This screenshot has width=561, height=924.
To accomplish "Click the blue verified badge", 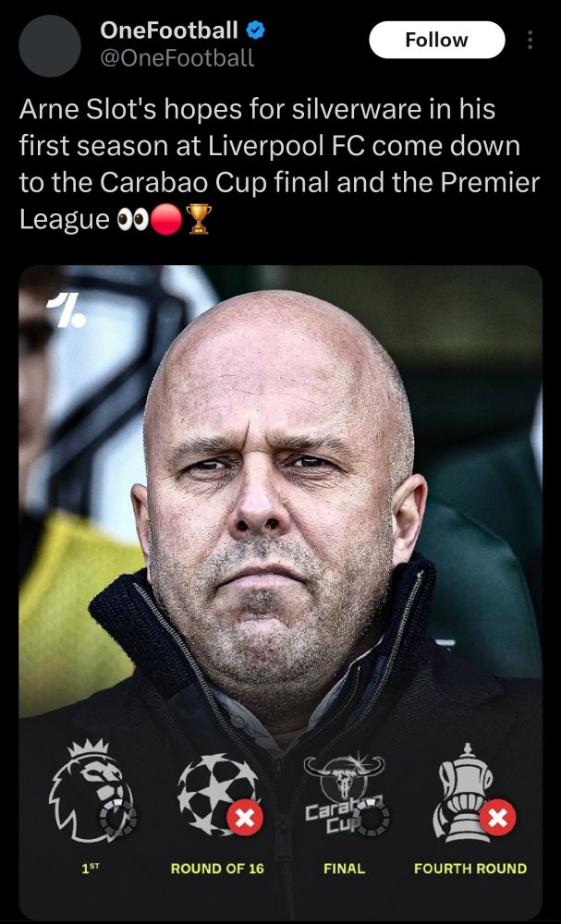I will 255,30.
